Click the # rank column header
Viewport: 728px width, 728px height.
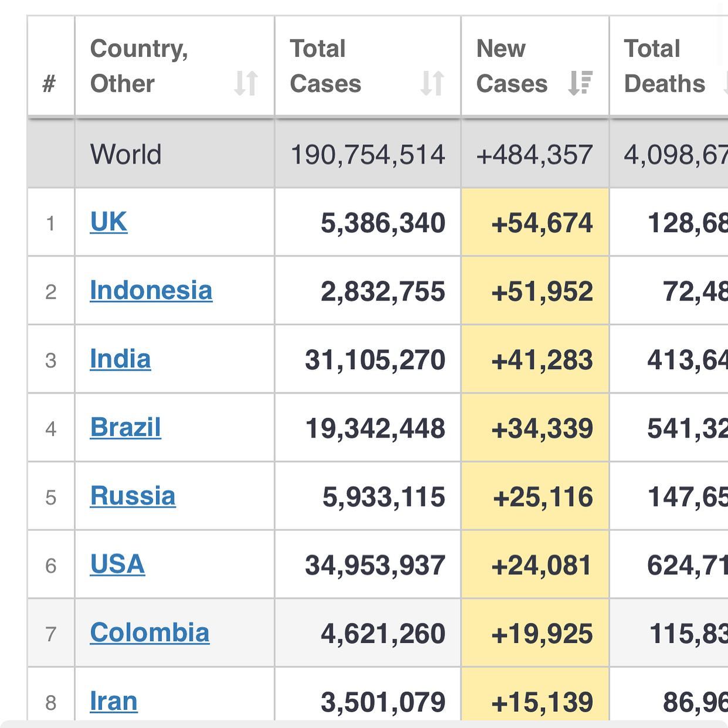tap(50, 84)
